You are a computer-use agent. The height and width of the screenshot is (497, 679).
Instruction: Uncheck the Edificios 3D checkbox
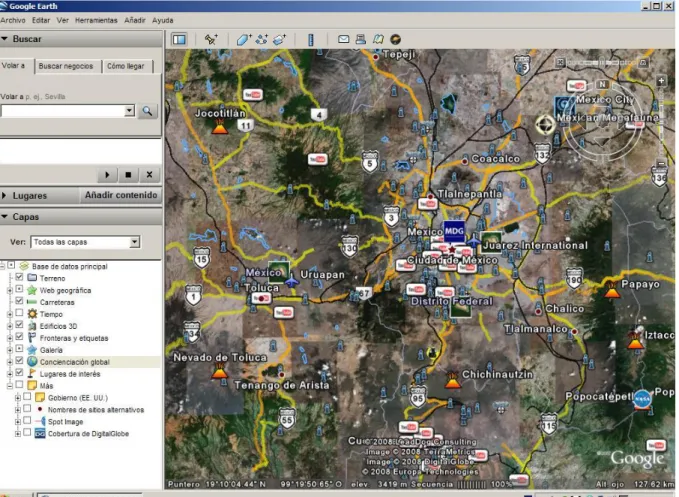[x=19, y=325]
